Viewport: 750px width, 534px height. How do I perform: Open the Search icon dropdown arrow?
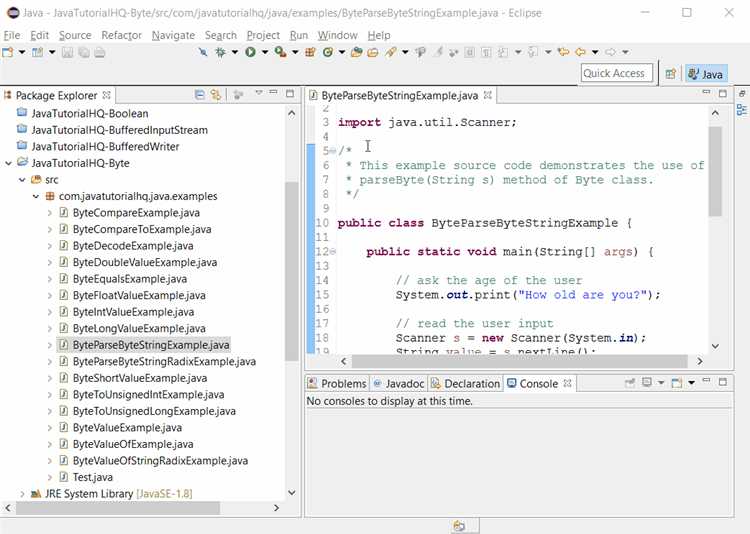coord(405,52)
